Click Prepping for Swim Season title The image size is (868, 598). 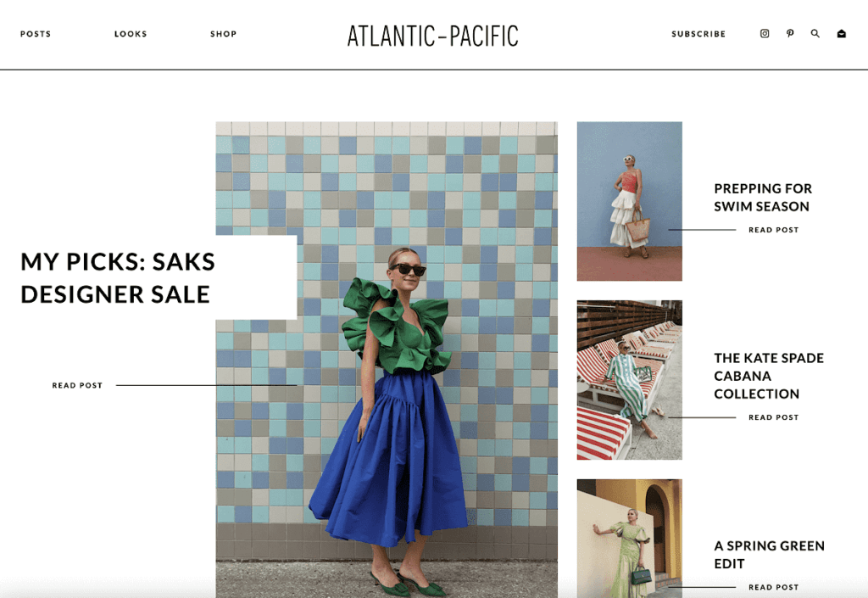[763, 197]
